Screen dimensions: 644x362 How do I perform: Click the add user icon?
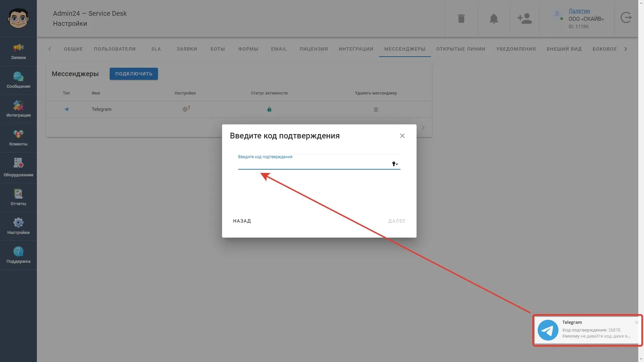[x=524, y=18]
